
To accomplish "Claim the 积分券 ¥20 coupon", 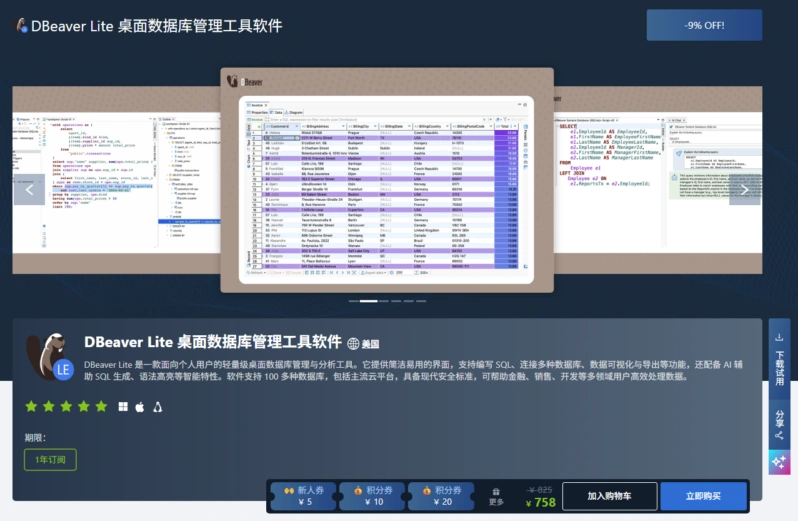I will point(441,496).
